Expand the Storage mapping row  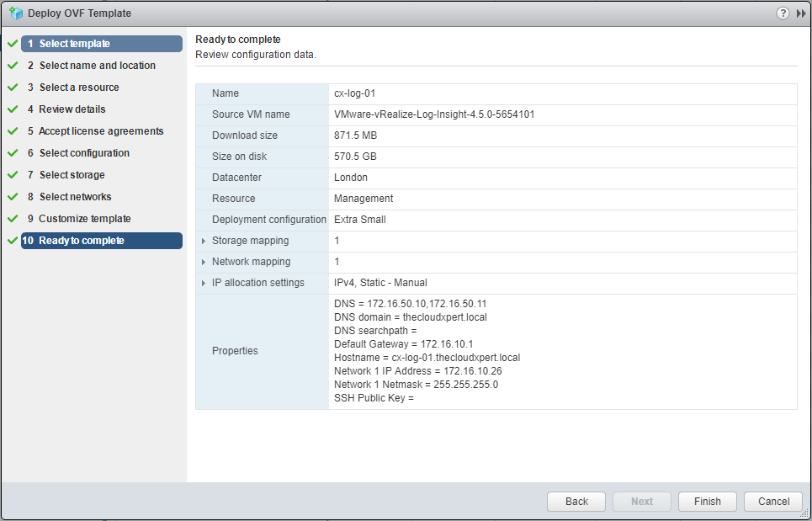[204, 242]
